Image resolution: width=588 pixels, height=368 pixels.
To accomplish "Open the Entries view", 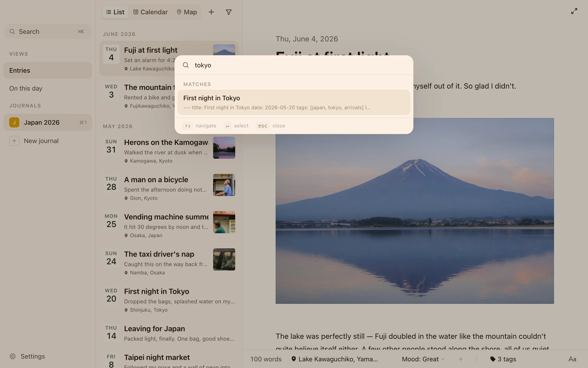I will [x=48, y=70].
